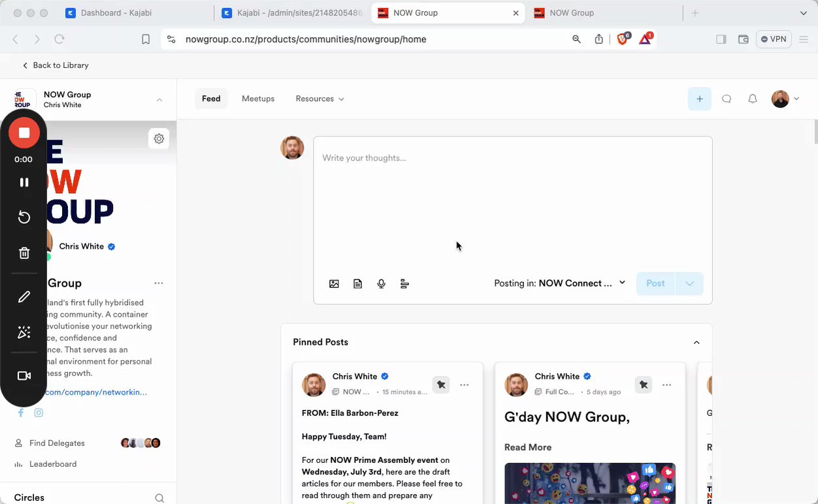The width and height of the screenshot is (818, 504).
Task: Click the browser address bar URL
Action: click(x=306, y=39)
